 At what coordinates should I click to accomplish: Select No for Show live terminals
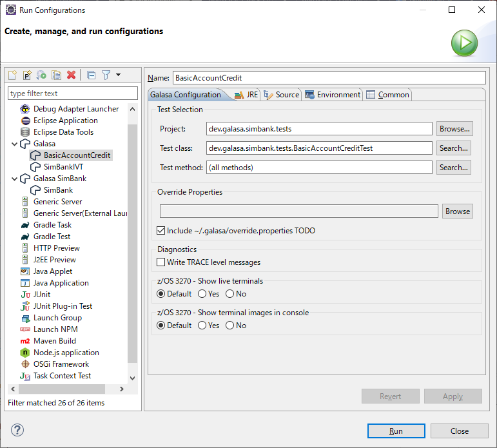pos(229,294)
